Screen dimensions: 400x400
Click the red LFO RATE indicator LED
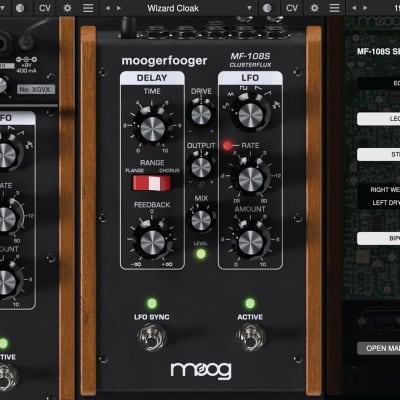[227, 145]
